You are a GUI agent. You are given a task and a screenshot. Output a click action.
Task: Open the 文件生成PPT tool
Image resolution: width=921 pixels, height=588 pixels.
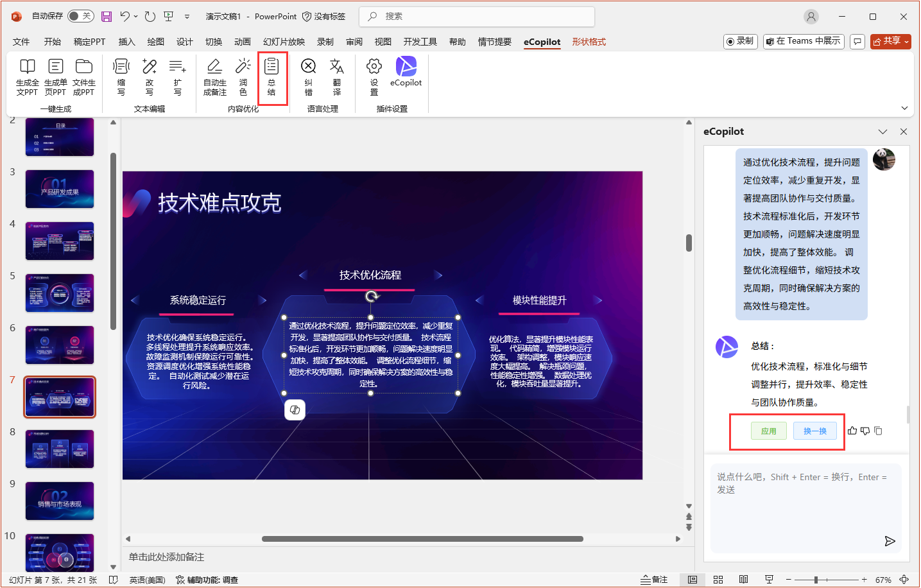point(84,77)
